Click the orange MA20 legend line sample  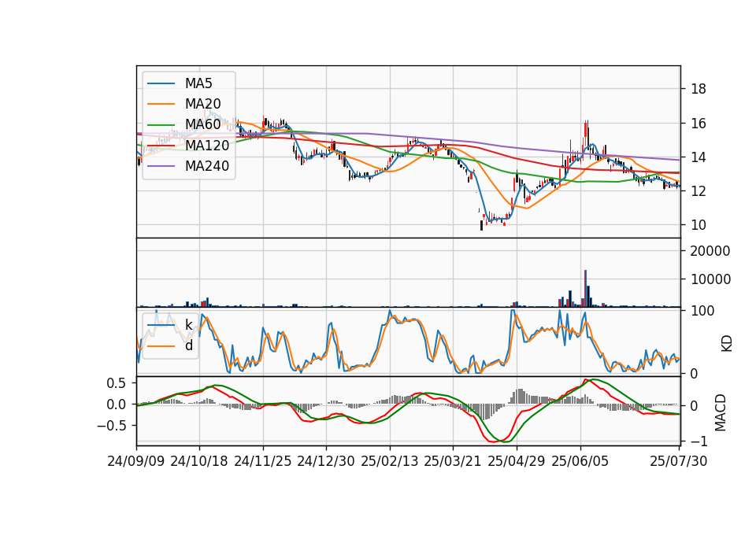(x=161, y=104)
